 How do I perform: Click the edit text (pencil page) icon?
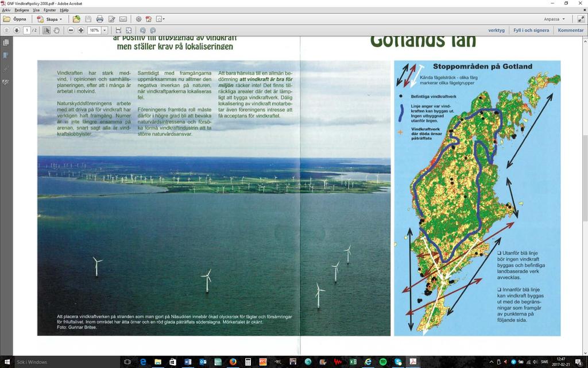[x=111, y=19]
